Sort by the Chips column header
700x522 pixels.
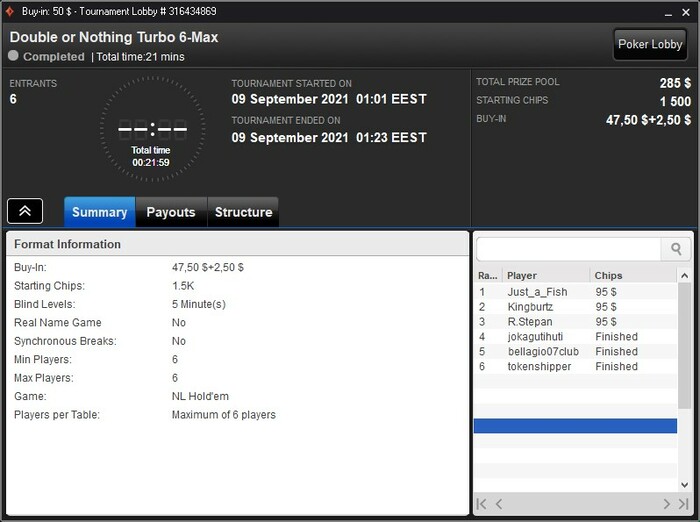633,276
